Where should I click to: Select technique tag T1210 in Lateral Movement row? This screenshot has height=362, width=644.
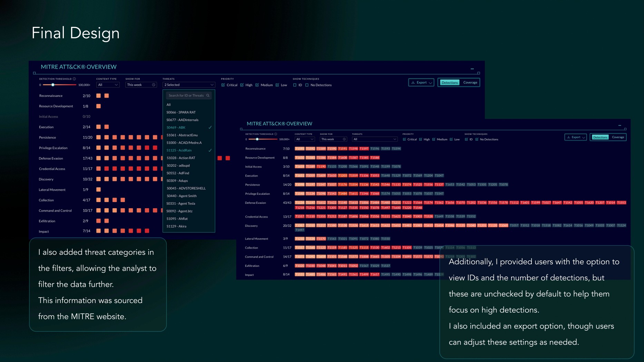pyautogui.click(x=300, y=239)
